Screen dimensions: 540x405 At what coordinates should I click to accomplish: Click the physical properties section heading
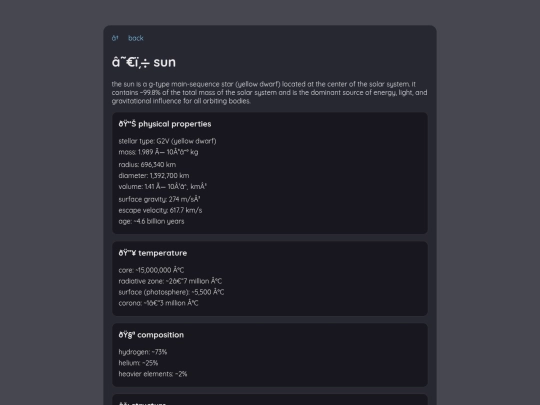[165, 124]
